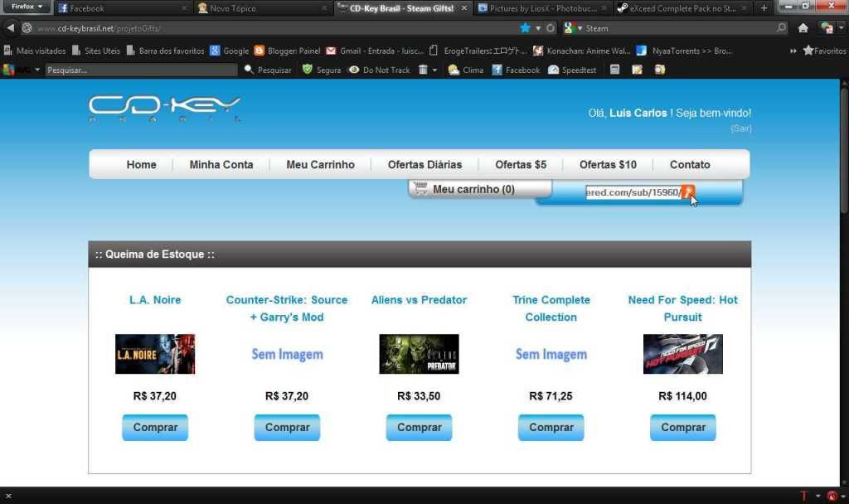Bookmark this page with the blue star
The width and height of the screenshot is (849, 504).
point(525,28)
